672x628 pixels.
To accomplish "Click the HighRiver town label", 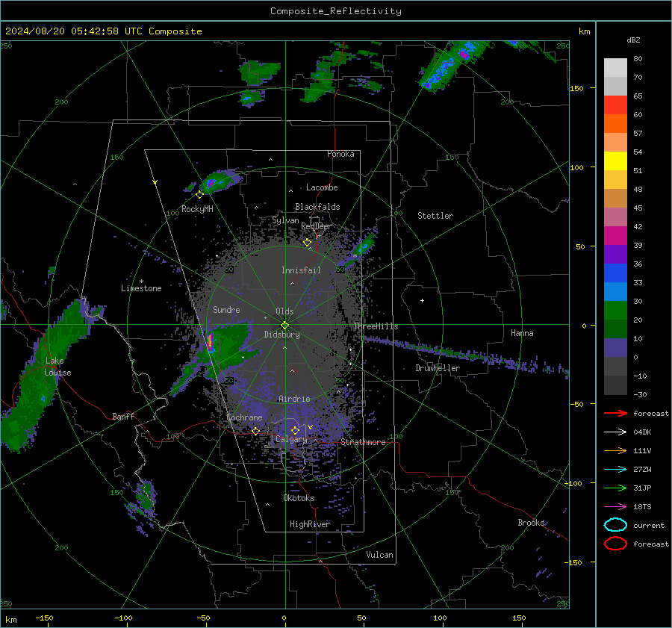I will [x=310, y=524].
